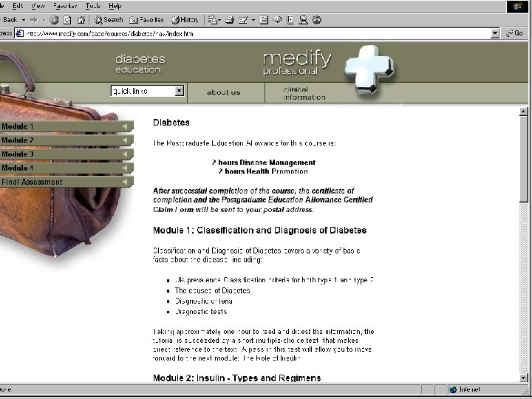
Task: Open the History pane button
Action: (x=185, y=20)
